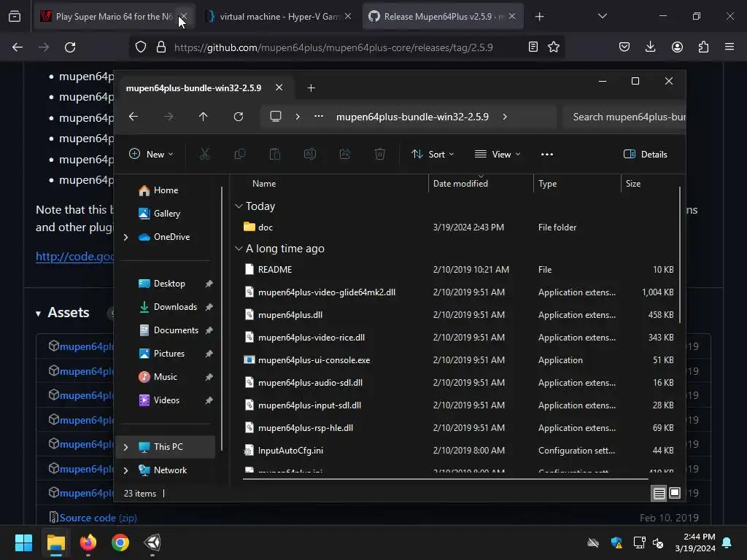This screenshot has width=747, height=560.
Task: Open Downloads in navigation pane
Action: coord(175,307)
